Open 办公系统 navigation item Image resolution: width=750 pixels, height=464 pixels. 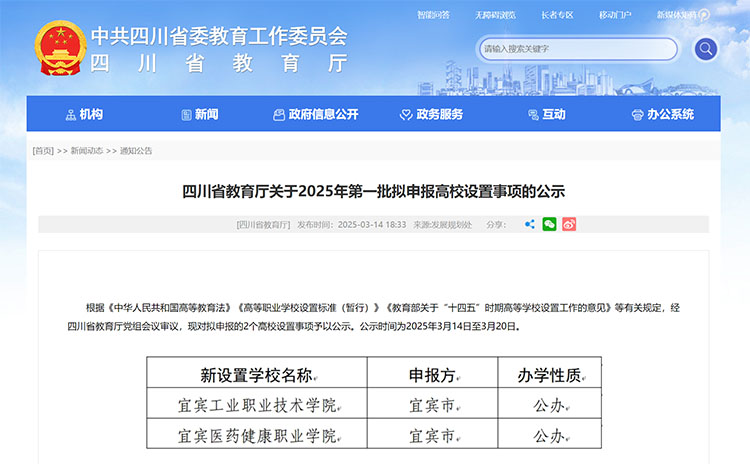(662, 115)
